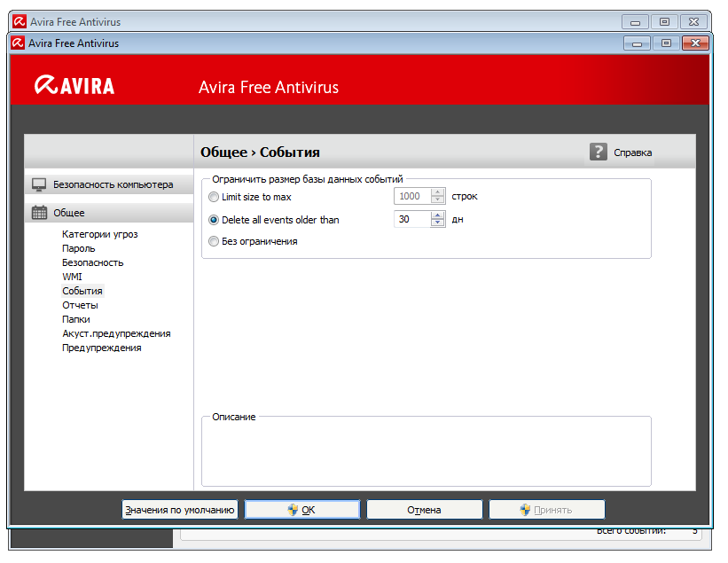Image resolution: width=728 pixels, height=563 pixels.
Task: Open Акуст.предупреждения settings
Action: click(x=116, y=333)
